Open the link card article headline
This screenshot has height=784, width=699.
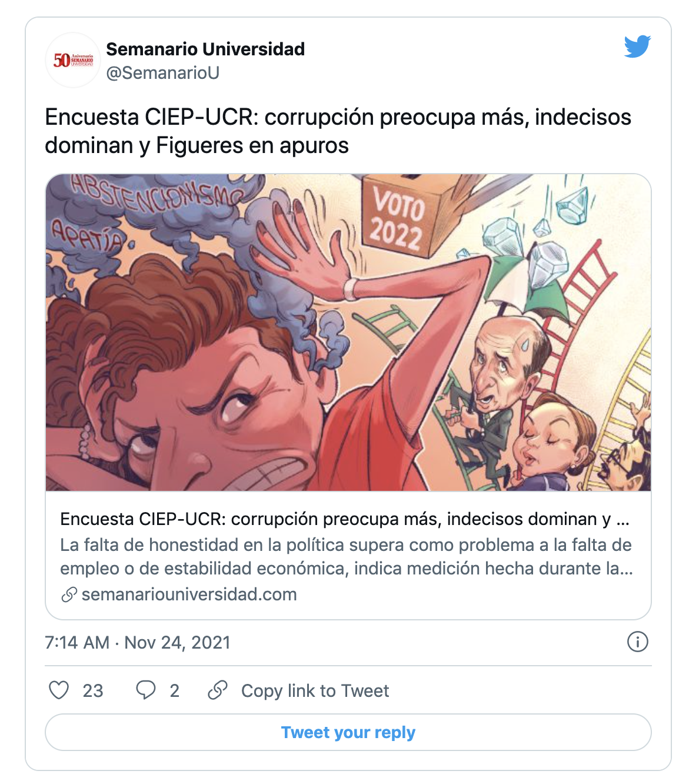345,519
